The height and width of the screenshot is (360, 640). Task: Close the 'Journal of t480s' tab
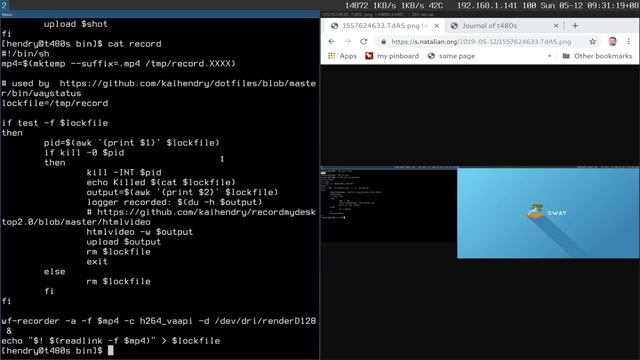[556, 26]
